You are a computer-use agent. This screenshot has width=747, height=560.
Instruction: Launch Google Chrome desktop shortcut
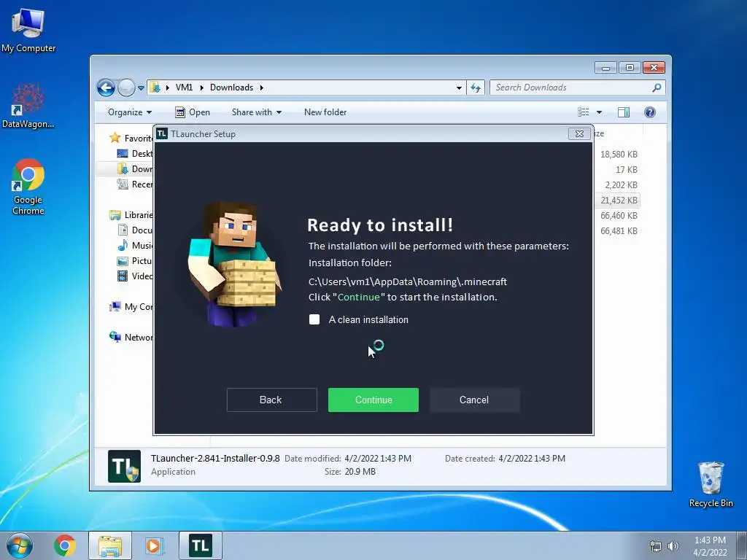pyautogui.click(x=28, y=187)
